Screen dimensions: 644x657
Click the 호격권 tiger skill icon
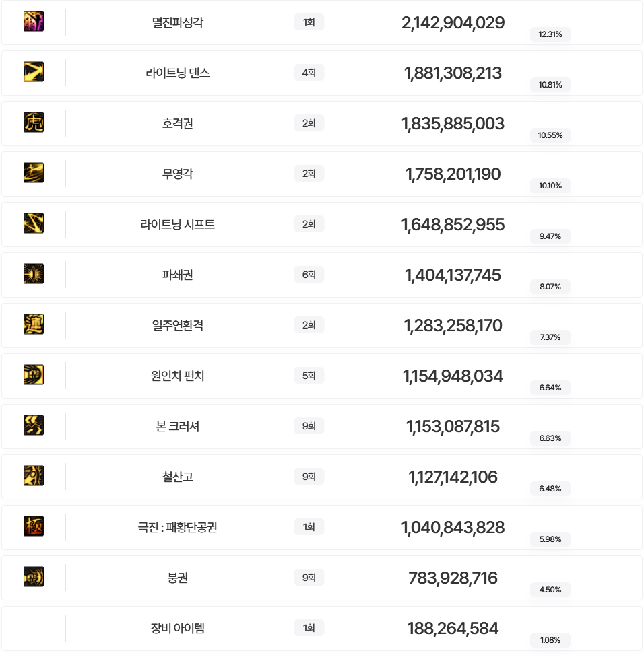[34, 123]
